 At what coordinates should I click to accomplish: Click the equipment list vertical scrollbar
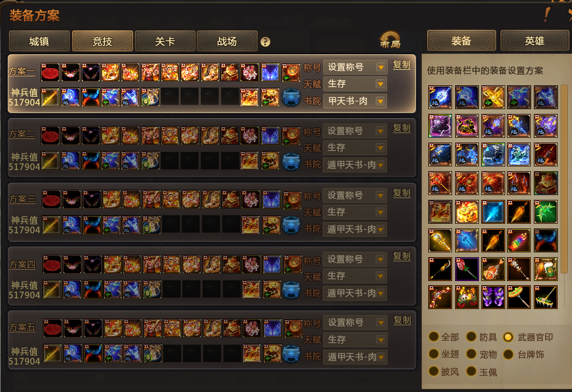point(564,179)
